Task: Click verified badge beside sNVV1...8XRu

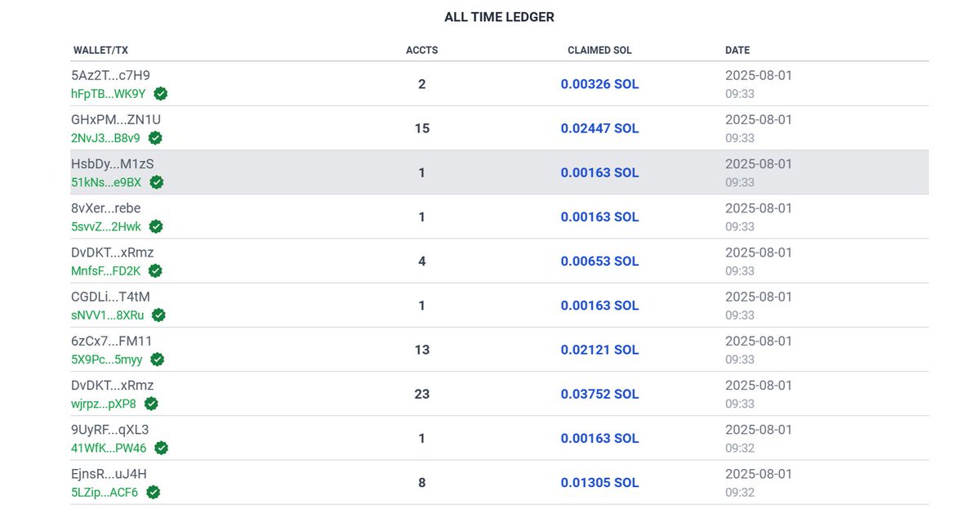Action: coord(159,315)
